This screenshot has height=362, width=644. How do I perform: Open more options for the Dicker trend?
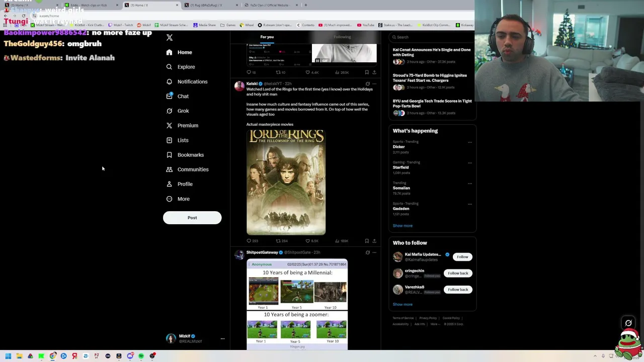tap(470, 142)
